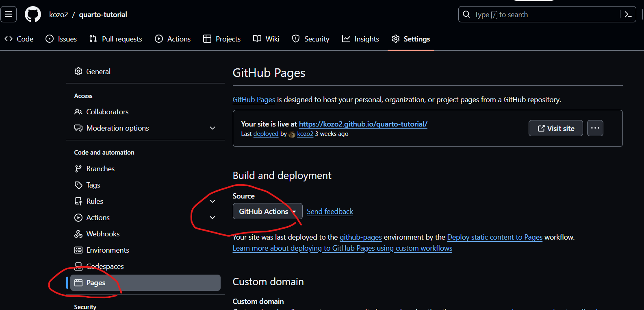This screenshot has width=644, height=310.
Task: Go to GitHub home via the Octocat logo
Action: pyautogui.click(x=33, y=14)
